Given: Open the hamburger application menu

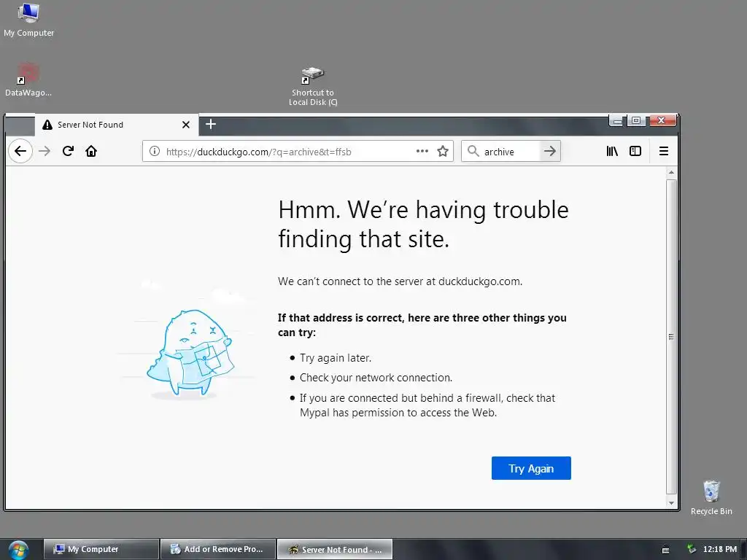Looking at the screenshot, I should 664,152.
